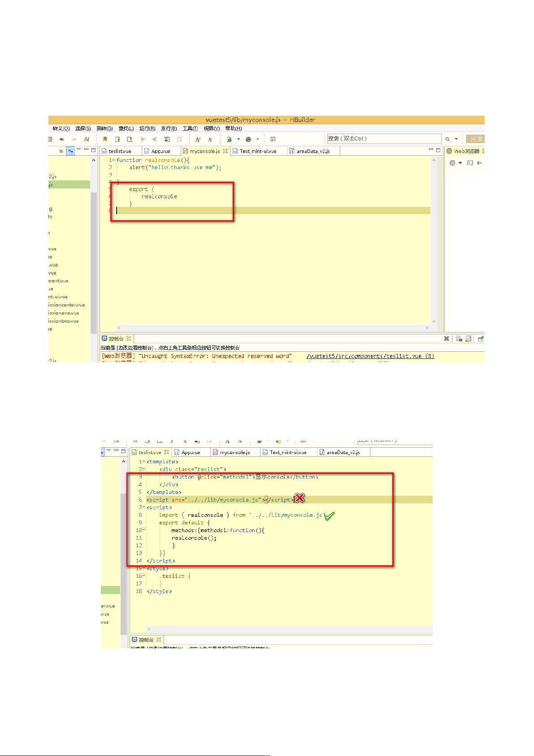The height and width of the screenshot is (756, 534).
Task: Close the teslist.vue tab in lower window
Action: click(x=166, y=452)
